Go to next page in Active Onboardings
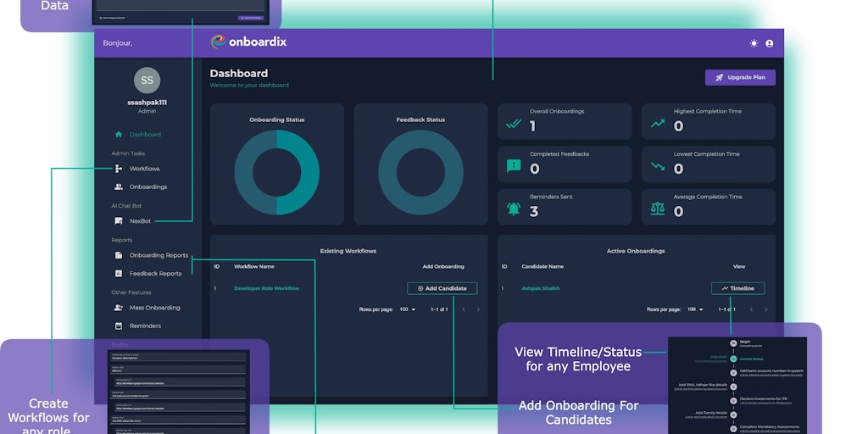Image resolution: width=868 pixels, height=434 pixels. coord(766,309)
